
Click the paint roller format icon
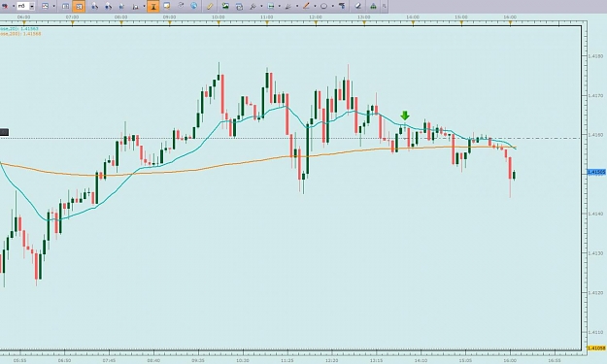coord(342,6)
